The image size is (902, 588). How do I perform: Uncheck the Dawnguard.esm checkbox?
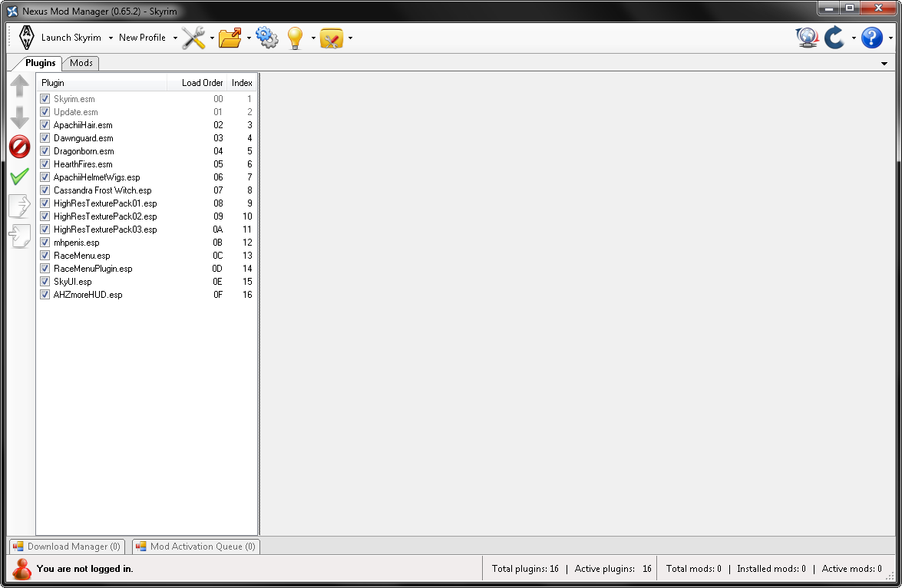pos(45,138)
